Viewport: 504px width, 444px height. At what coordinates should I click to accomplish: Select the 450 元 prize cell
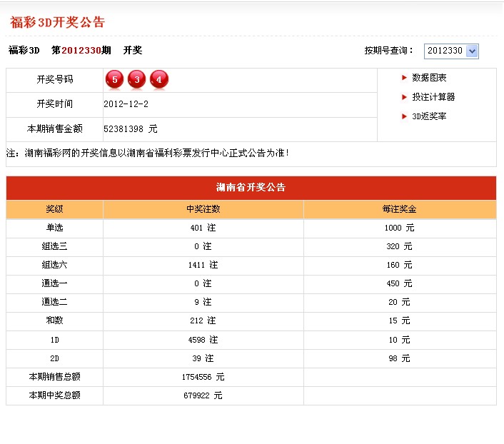(399, 283)
